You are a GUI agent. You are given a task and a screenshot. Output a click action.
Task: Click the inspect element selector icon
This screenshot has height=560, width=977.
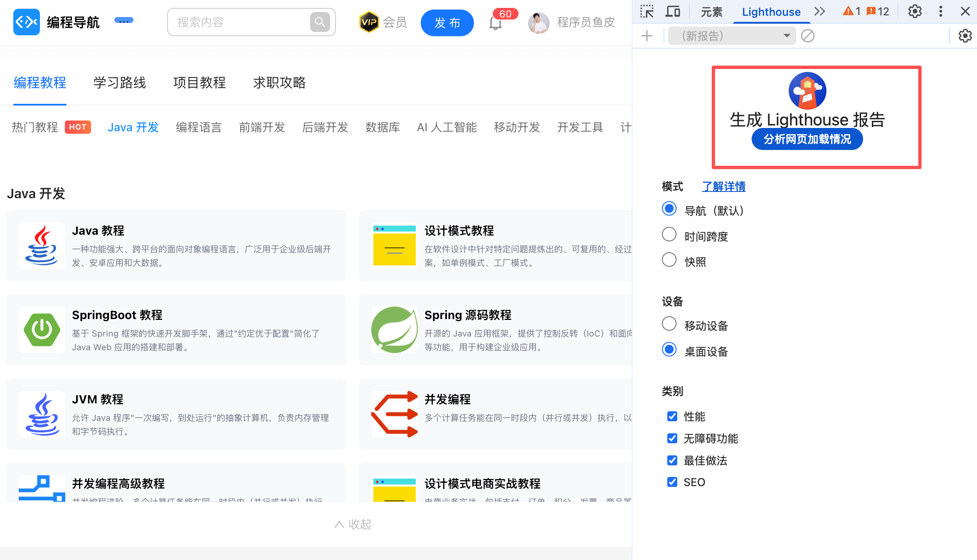(x=647, y=12)
